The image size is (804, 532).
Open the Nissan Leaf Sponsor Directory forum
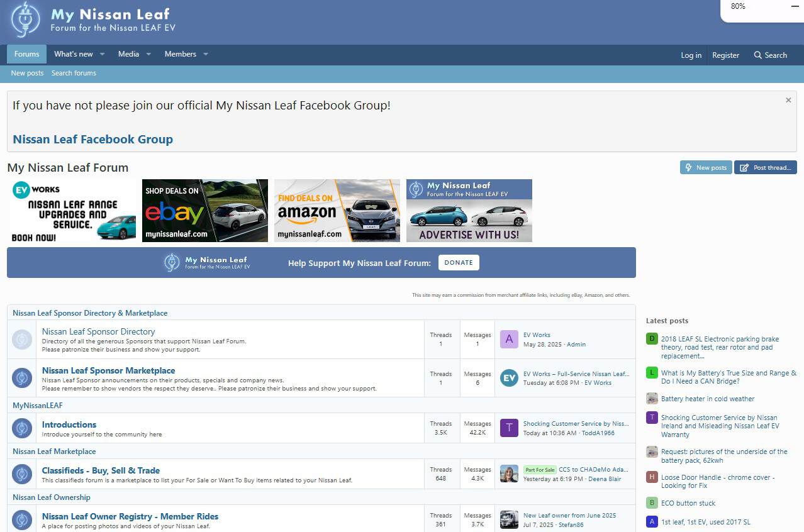click(98, 331)
